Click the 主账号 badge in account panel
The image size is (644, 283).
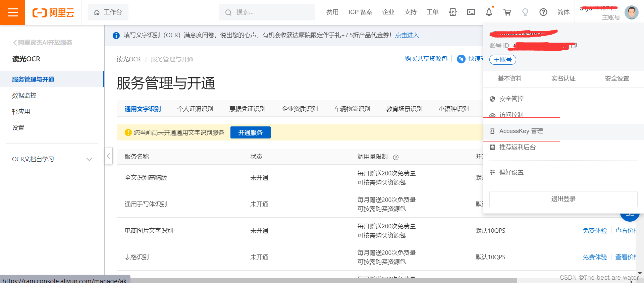[502, 60]
